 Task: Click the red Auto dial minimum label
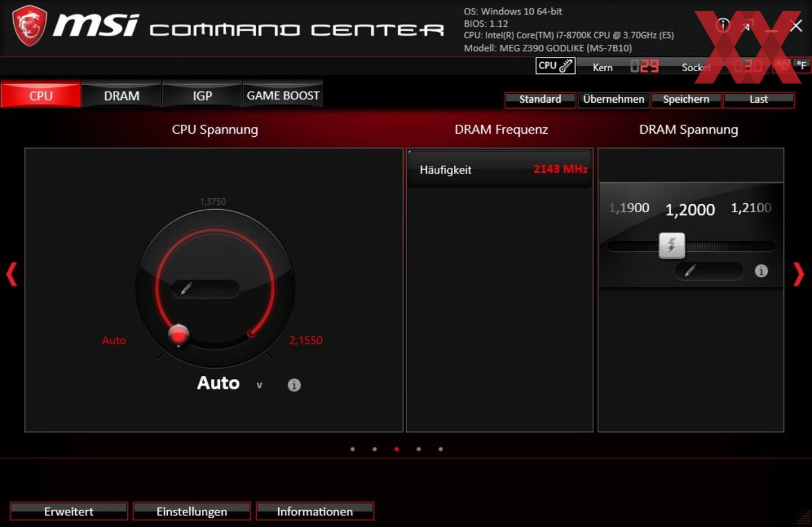(114, 341)
